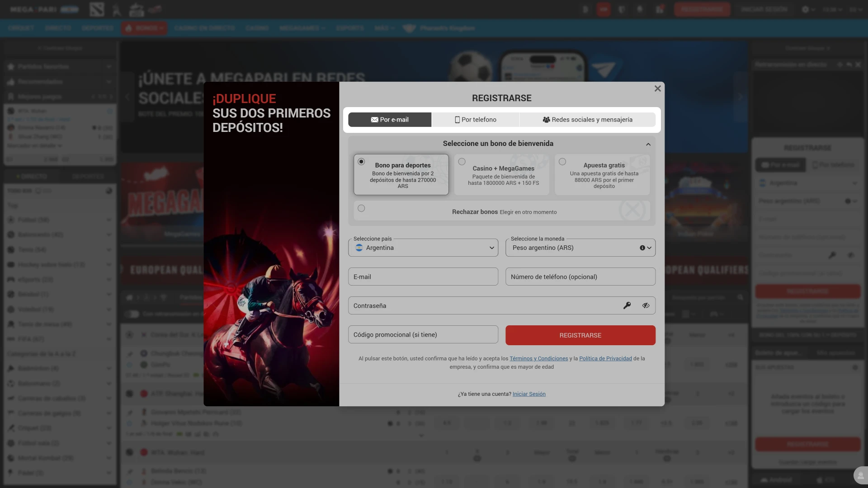Open the Redes sociales y mensajería tab
This screenshot has height=488, width=868.
[x=587, y=119]
